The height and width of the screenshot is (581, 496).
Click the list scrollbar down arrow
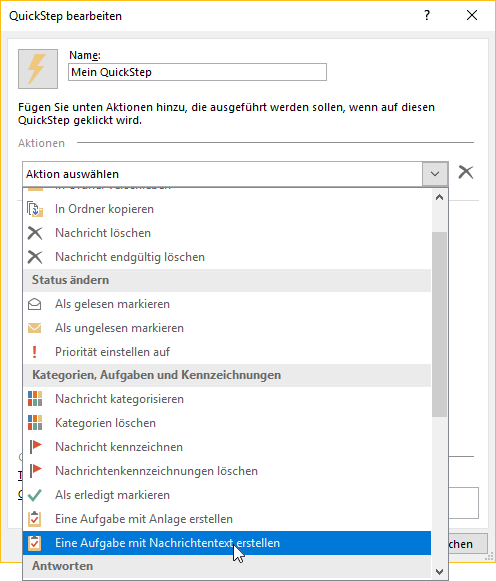[x=439, y=571]
